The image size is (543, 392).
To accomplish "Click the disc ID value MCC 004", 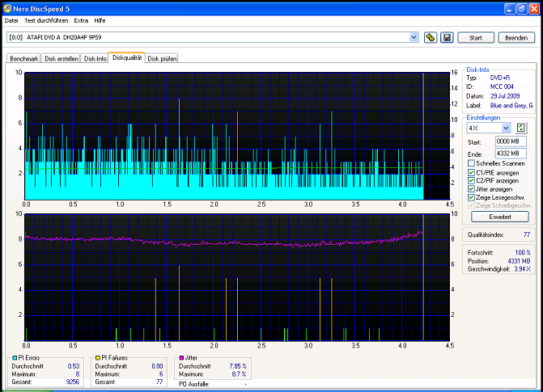I will pyautogui.click(x=502, y=86).
